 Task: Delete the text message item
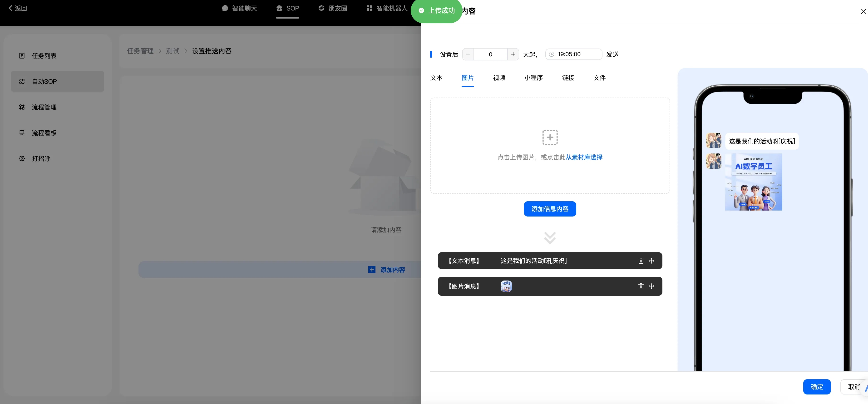point(641,261)
